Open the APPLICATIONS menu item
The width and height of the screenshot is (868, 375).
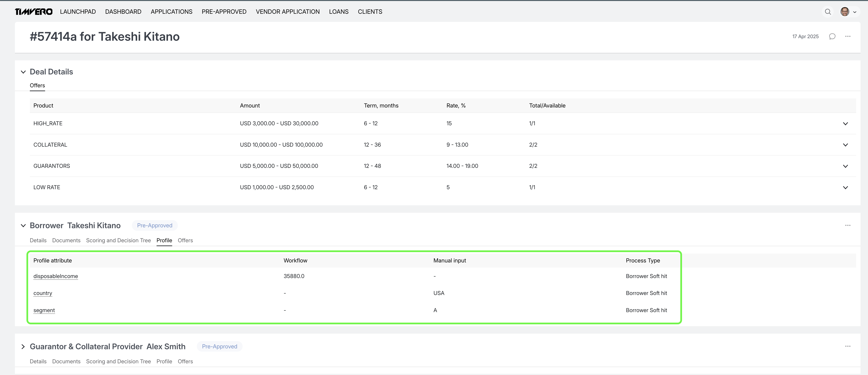(171, 12)
